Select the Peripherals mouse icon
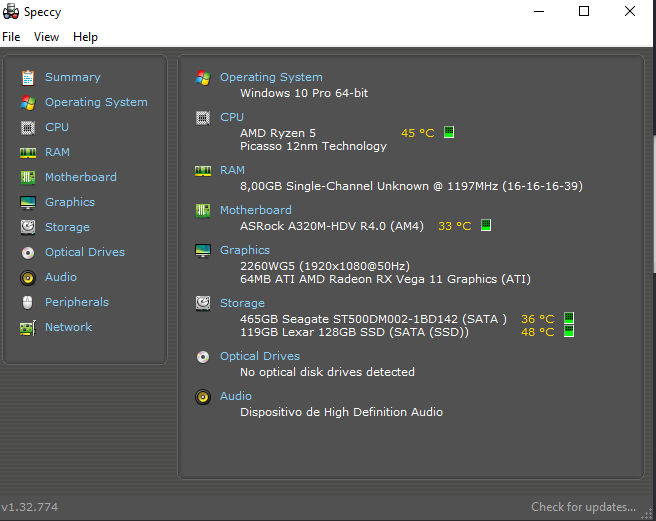 tap(28, 302)
